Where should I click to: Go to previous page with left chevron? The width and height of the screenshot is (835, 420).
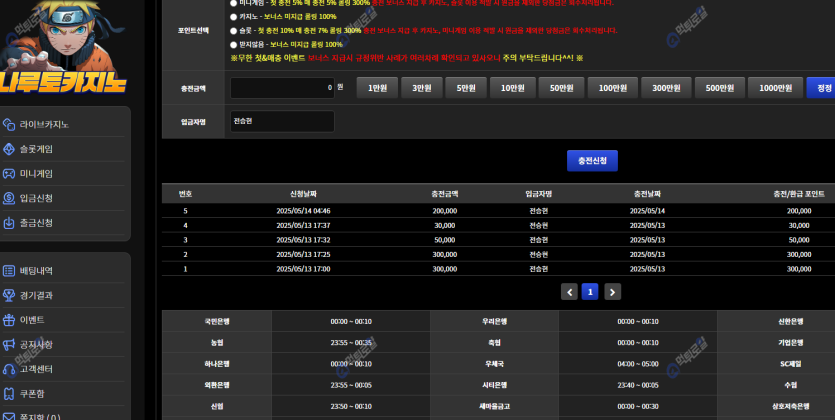[569, 292]
